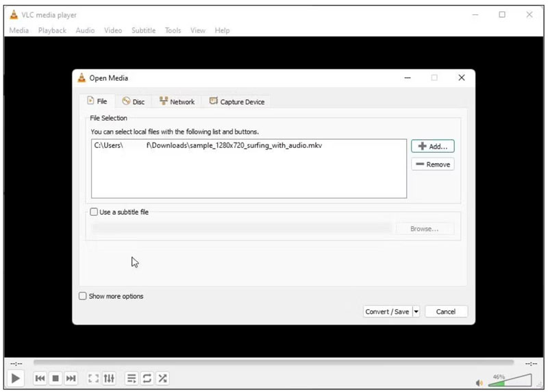This screenshot has height=392, width=548.
Task: Click the Convert / Save button
Action: click(387, 312)
